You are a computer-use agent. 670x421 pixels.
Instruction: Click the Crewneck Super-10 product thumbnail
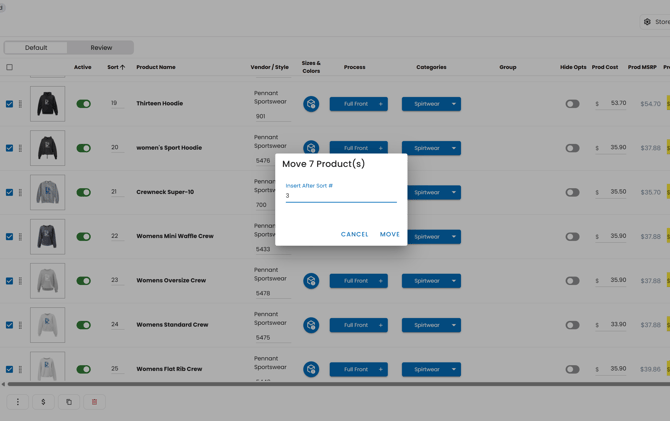[47, 192]
